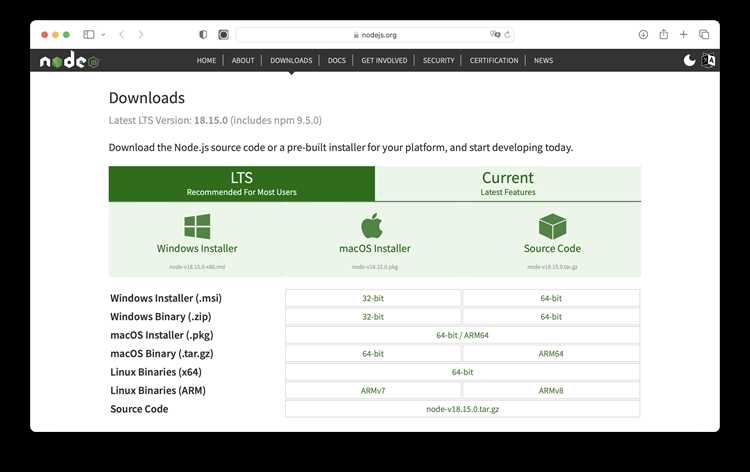This screenshot has height=472, width=750.
Task: Click the Windows Installer heading link
Action: coord(197,249)
